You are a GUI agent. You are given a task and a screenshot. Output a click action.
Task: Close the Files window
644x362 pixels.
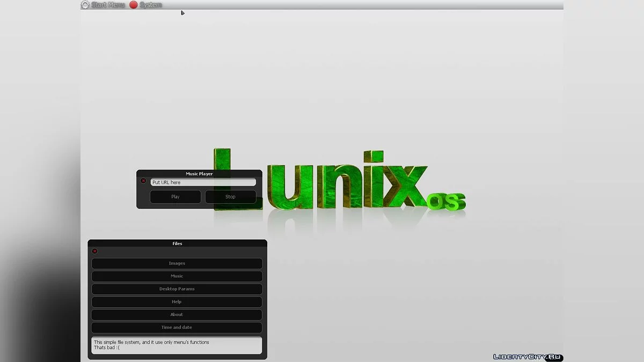coord(95,251)
